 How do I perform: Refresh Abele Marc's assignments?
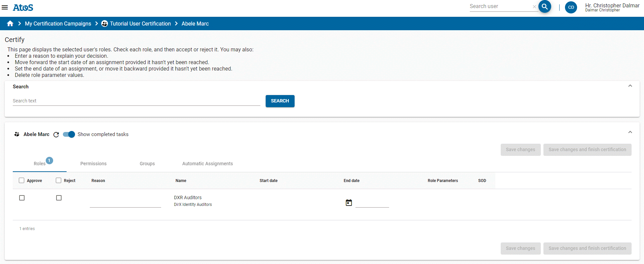click(56, 134)
